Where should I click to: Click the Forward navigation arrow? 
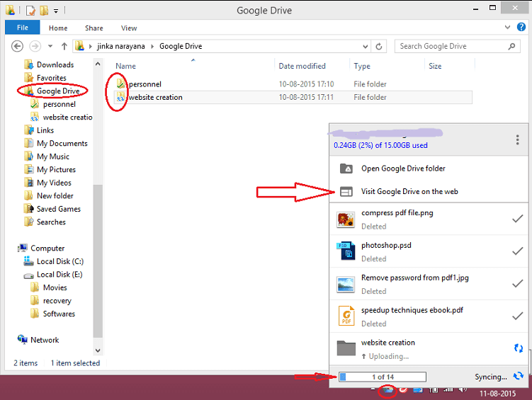point(35,46)
